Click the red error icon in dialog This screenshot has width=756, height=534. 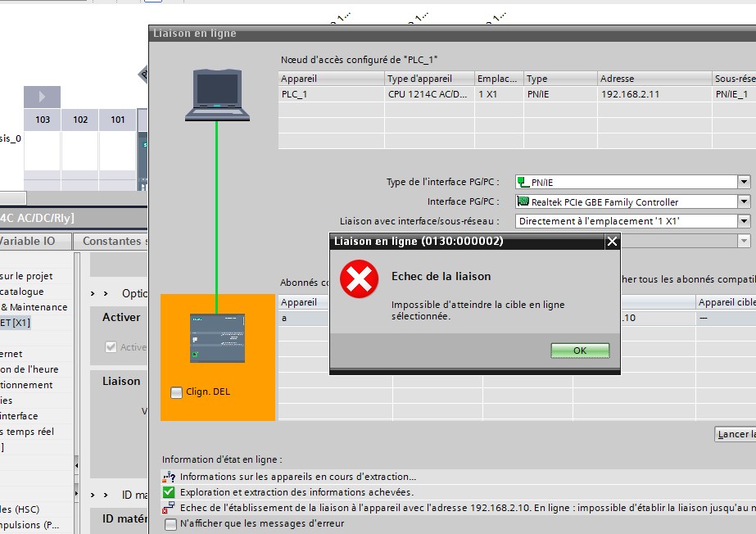coord(359,279)
